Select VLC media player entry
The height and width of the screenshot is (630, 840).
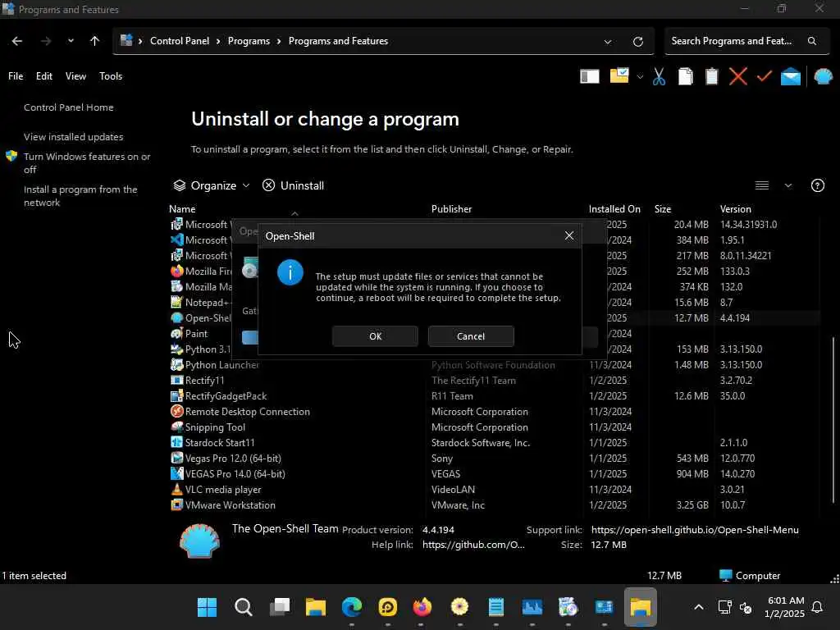[494, 489]
